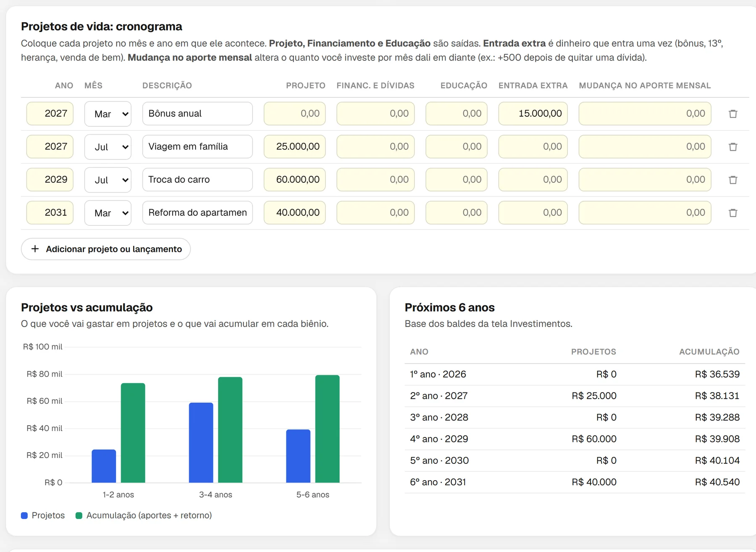Image resolution: width=756 pixels, height=552 pixels.
Task: Edit Financ. e dívidas for Bônus anual
Action: pyautogui.click(x=375, y=113)
